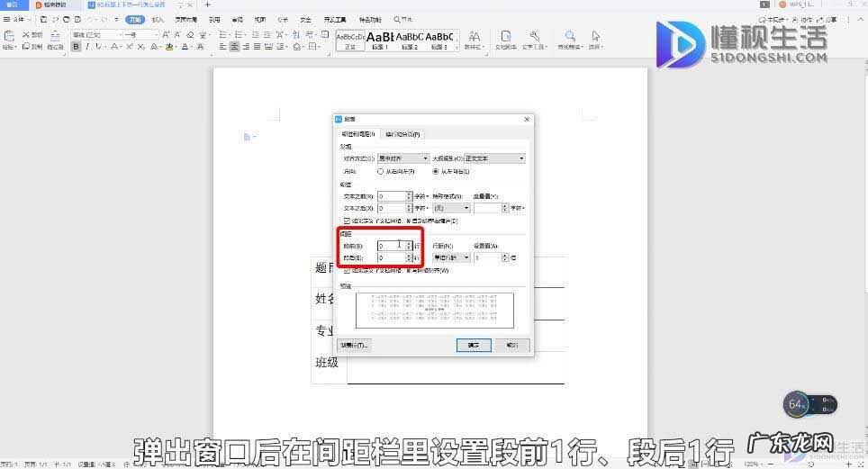
Task: Click the Undo arrow in the quick toolbar
Action: pyautogui.click(x=91, y=20)
